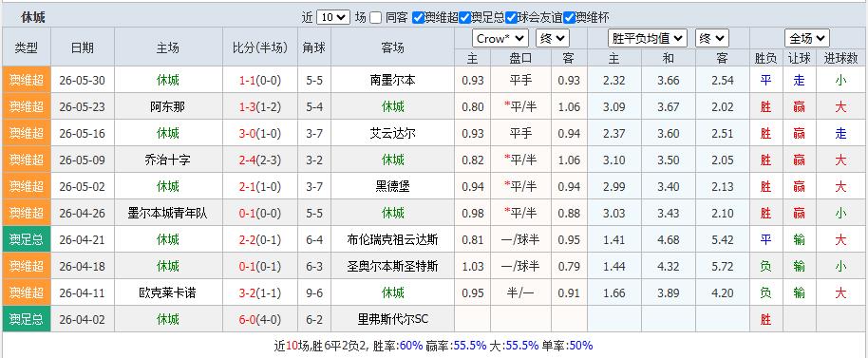Click the score 2-4(2-3) against 乔治十字
The height and width of the screenshot is (358, 868).
point(260,160)
